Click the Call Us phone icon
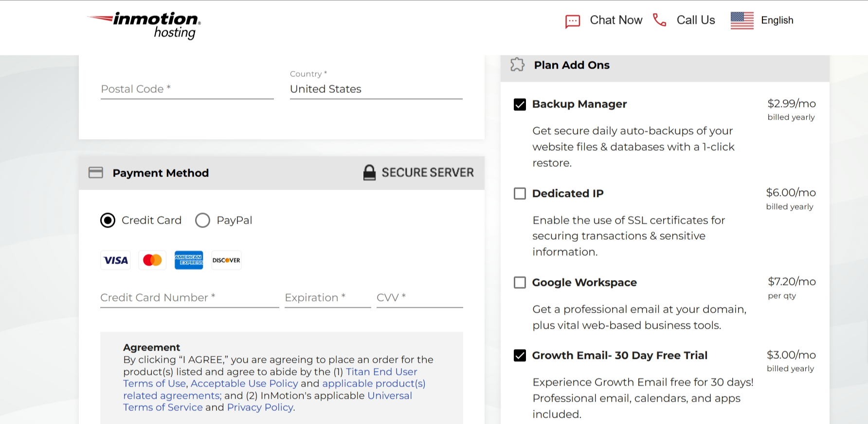The width and height of the screenshot is (868, 424). click(x=659, y=20)
